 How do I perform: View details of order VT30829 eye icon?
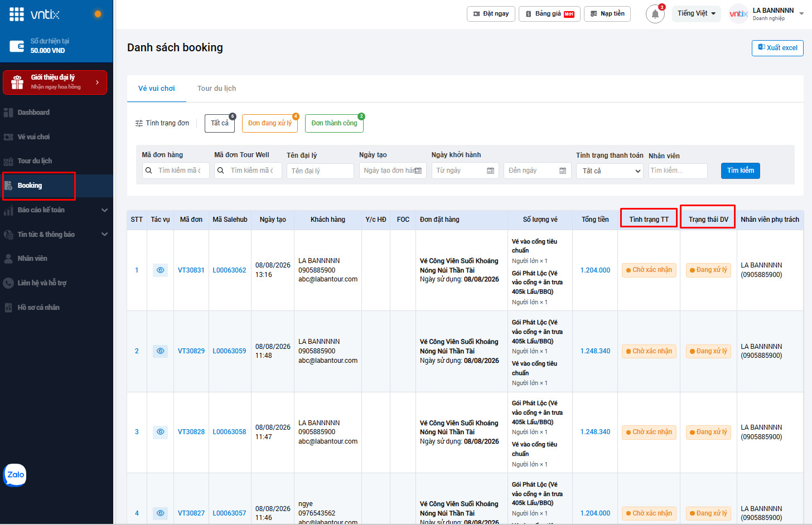pyautogui.click(x=160, y=351)
